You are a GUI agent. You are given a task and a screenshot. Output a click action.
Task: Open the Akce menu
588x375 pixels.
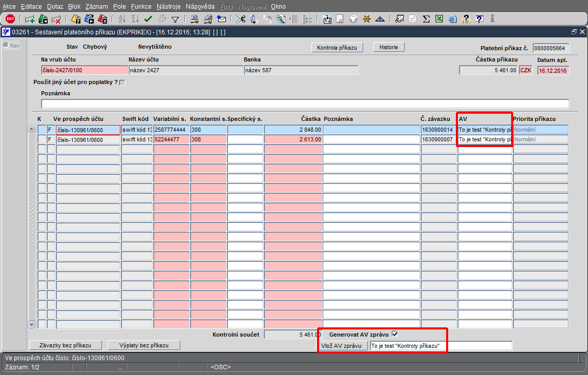9,6
